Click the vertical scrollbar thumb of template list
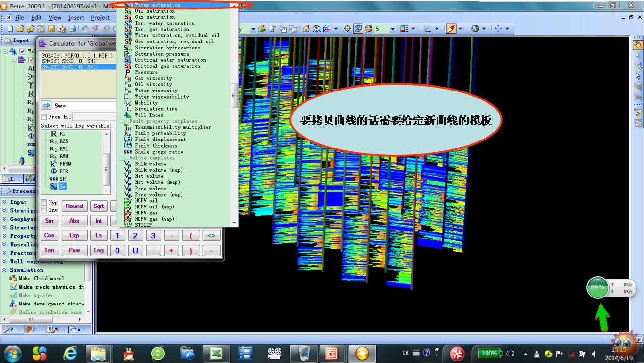The height and width of the screenshot is (363, 644). pyautogui.click(x=233, y=95)
